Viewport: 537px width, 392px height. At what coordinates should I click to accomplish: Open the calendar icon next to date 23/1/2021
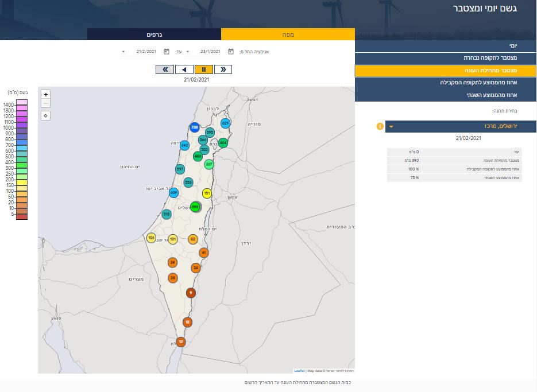coord(230,51)
